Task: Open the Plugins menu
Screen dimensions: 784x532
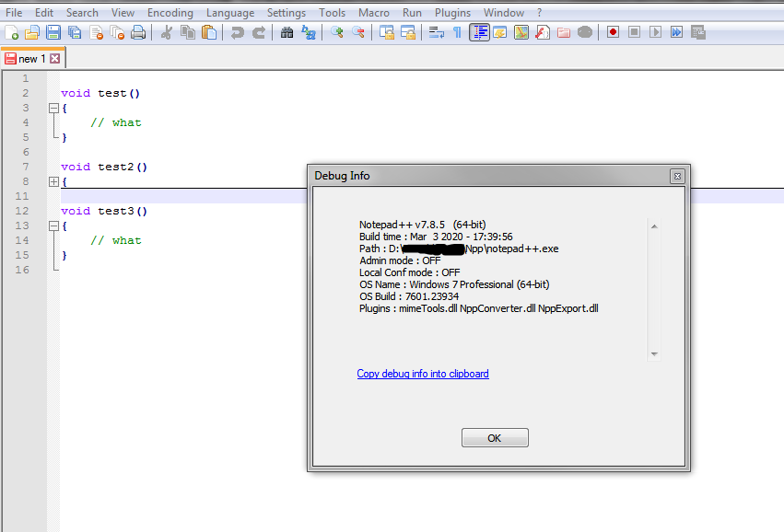Action: (x=452, y=13)
